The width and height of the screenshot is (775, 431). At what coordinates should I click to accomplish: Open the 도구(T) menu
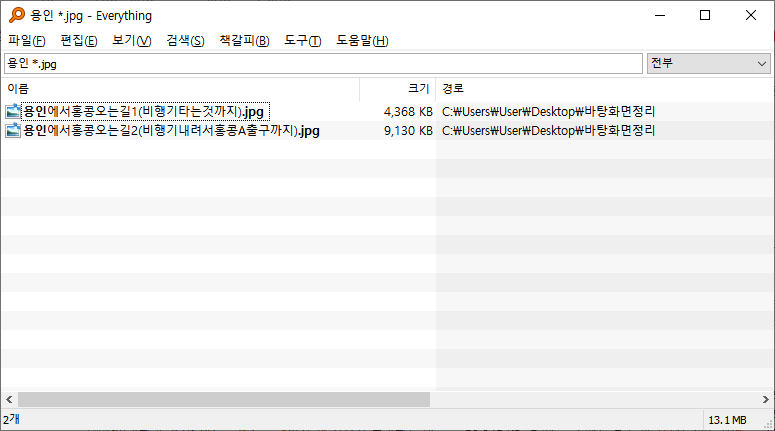tap(302, 41)
